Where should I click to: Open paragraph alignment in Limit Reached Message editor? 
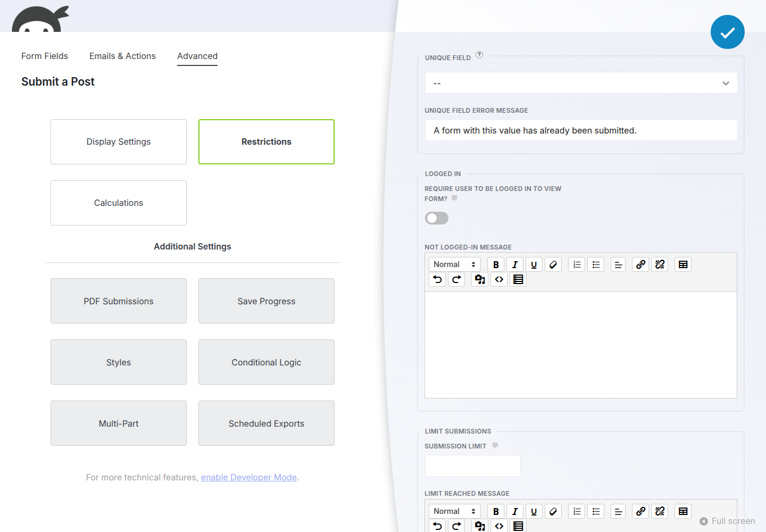(x=618, y=511)
